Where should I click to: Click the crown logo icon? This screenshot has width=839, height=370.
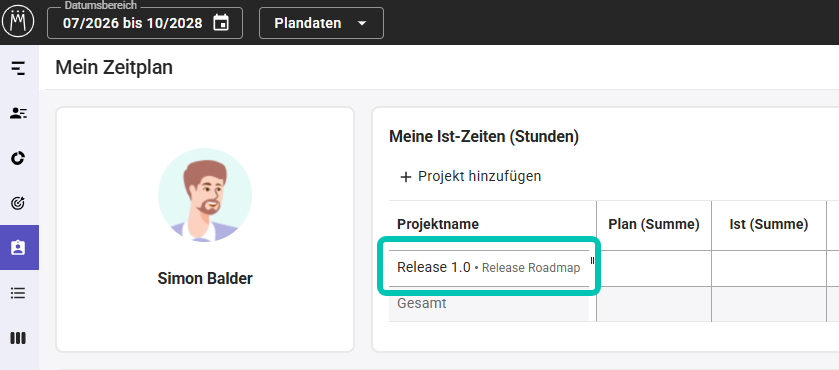[x=18, y=22]
